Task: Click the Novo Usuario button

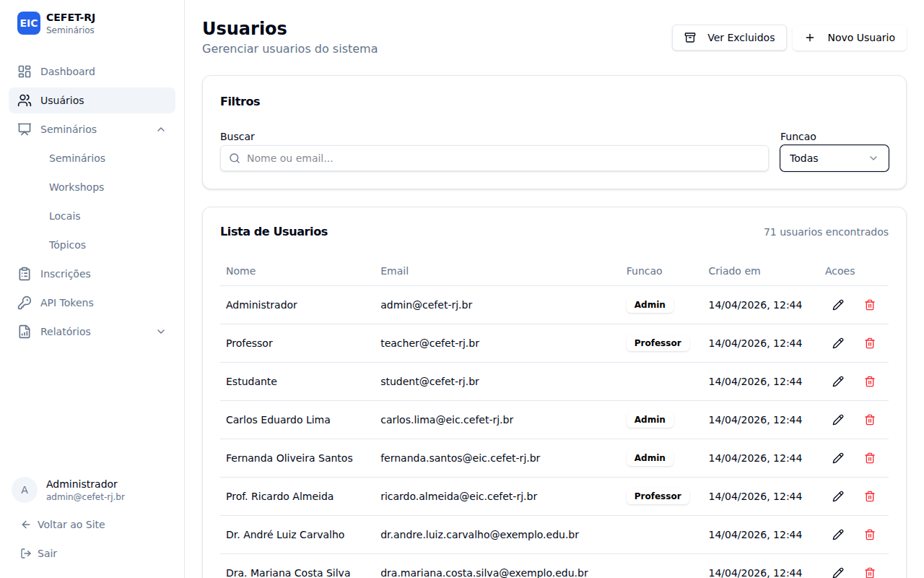Action: pyautogui.click(x=850, y=38)
